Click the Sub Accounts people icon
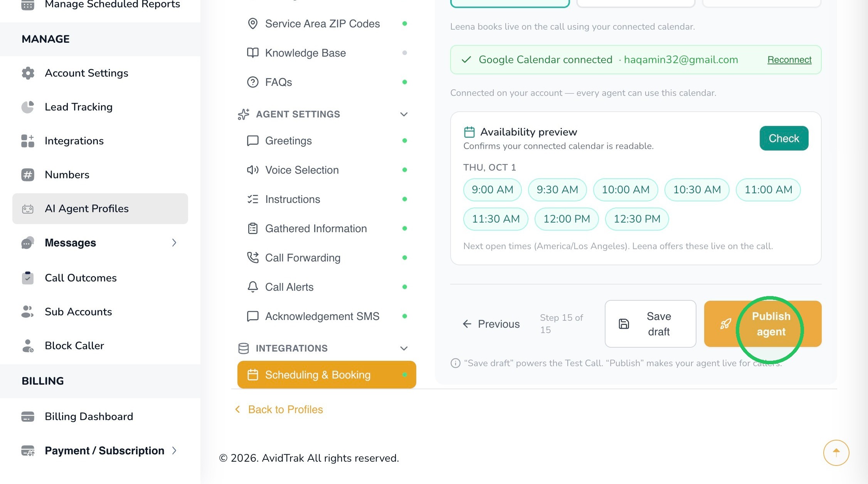The width and height of the screenshot is (868, 484). coord(28,312)
